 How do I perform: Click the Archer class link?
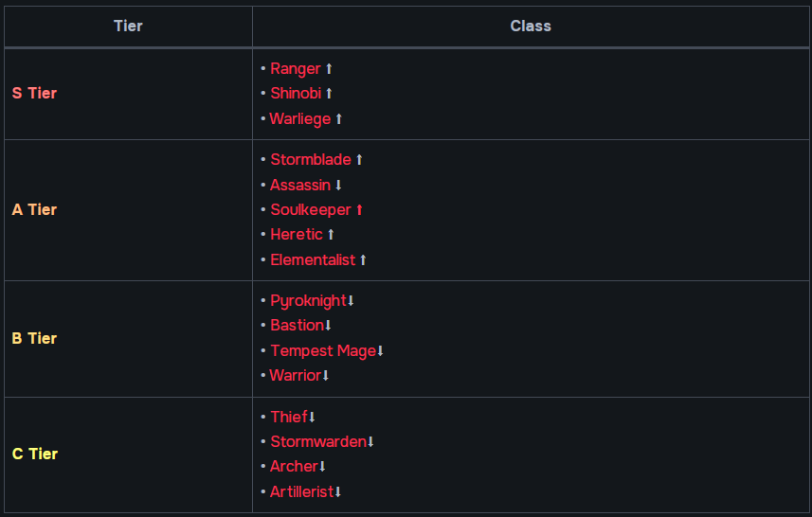(294, 466)
